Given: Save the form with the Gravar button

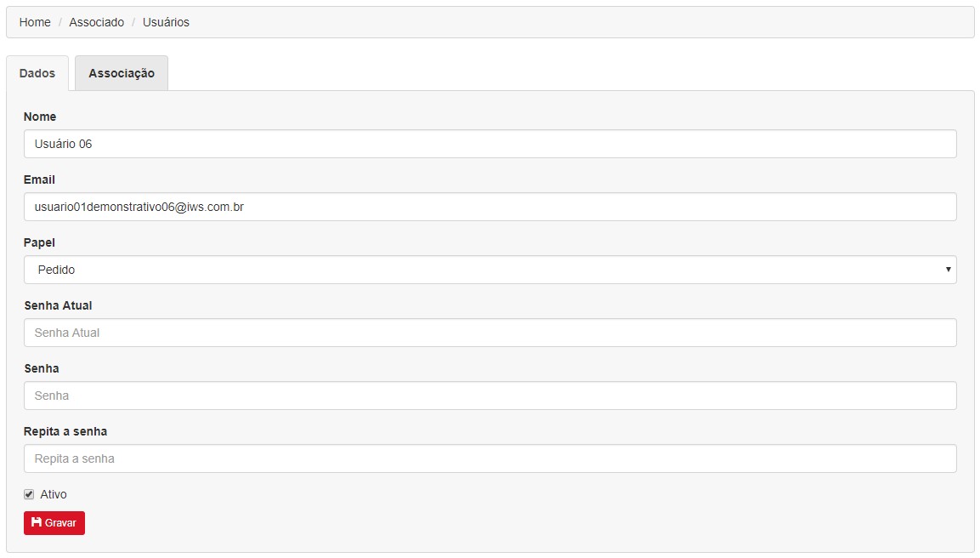Looking at the screenshot, I should coord(54,523).
